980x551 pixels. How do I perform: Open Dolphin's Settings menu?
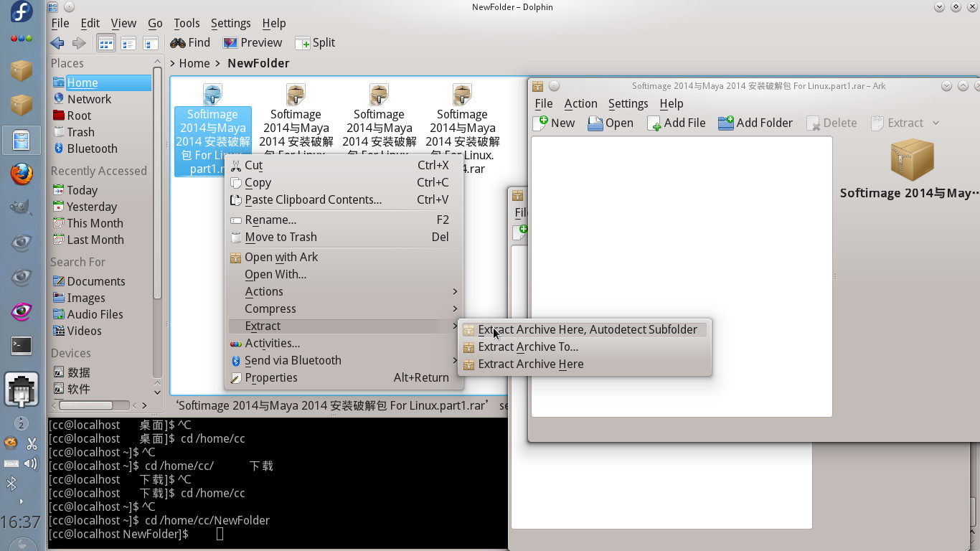(x=230, y=23)
